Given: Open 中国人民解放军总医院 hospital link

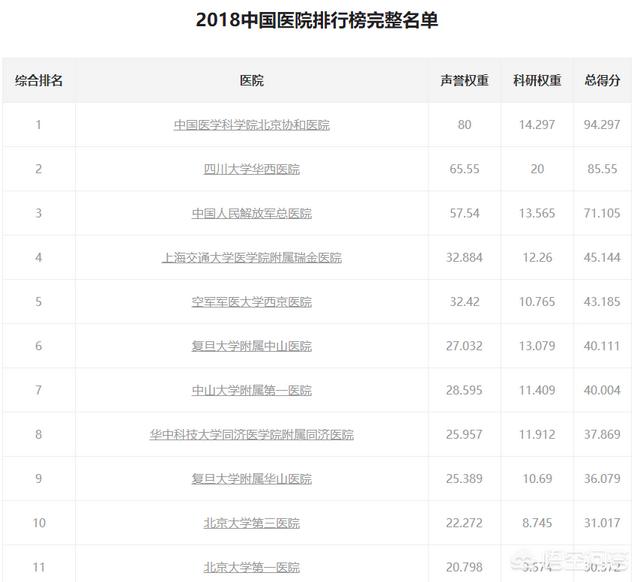Looking at the screenshot, I should click(252, 213).
